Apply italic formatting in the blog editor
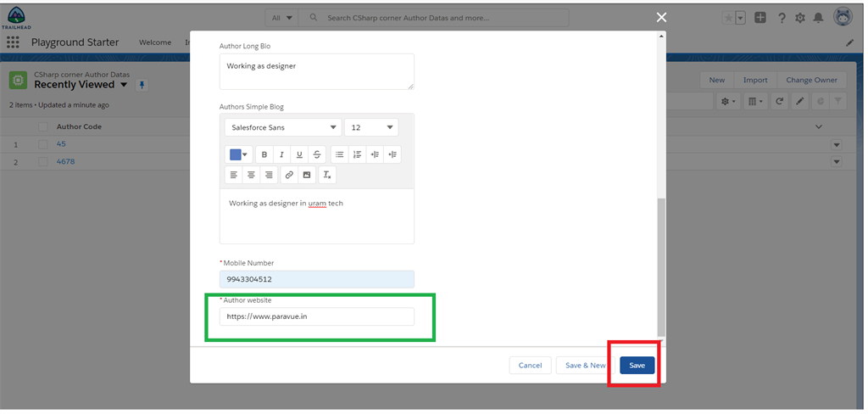Image resolution: width=868 pixels, height=414 pixels. (x=281, y=154)
